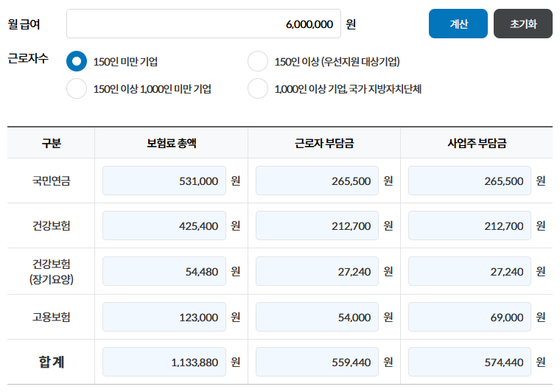Click 국민연금 employee share field
Viewport: 560px width, 392px height.
(317, 181)
